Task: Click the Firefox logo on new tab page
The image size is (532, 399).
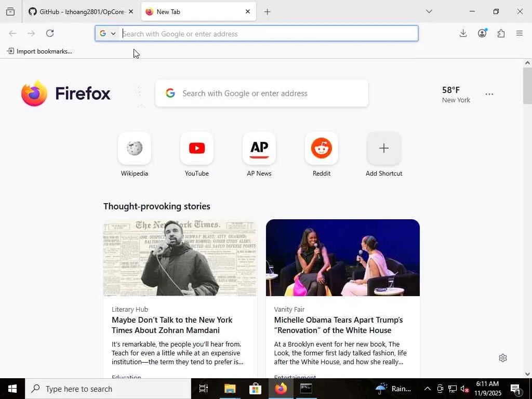Action: 65,94
